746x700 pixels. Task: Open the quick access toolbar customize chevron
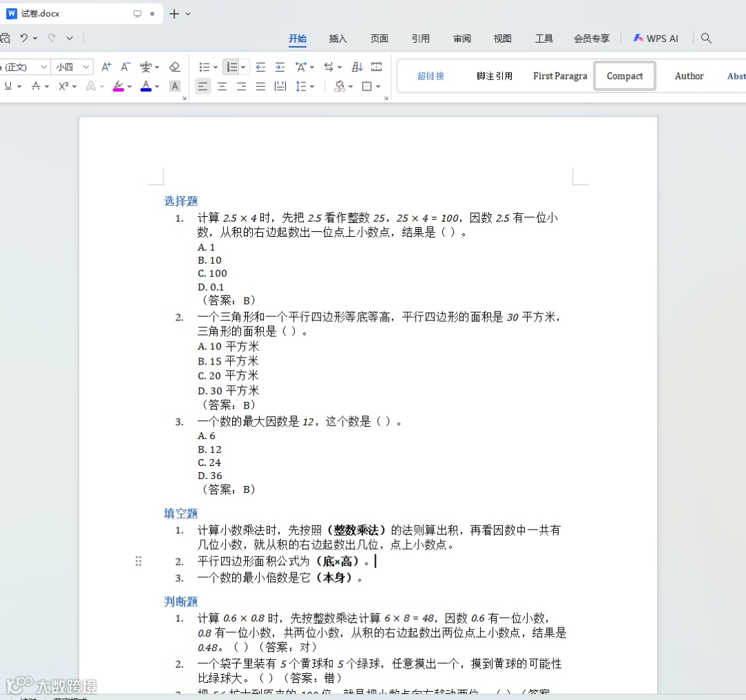(x=70, y=38)
